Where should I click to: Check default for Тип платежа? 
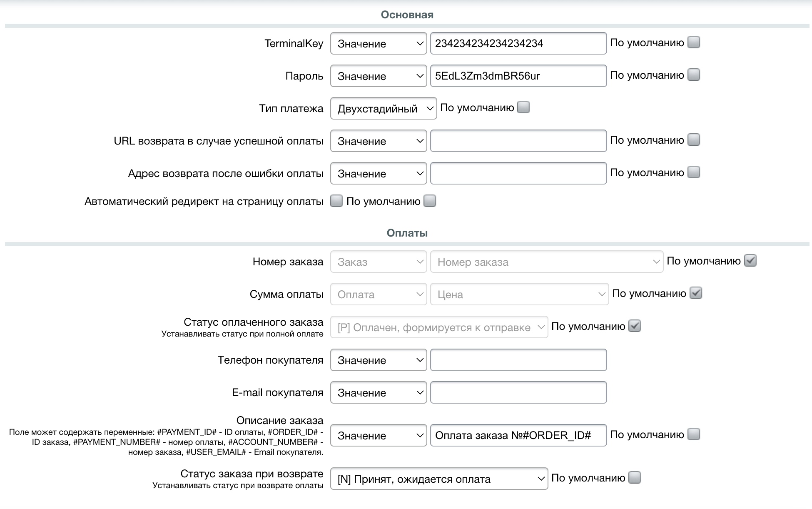[523, 107]
